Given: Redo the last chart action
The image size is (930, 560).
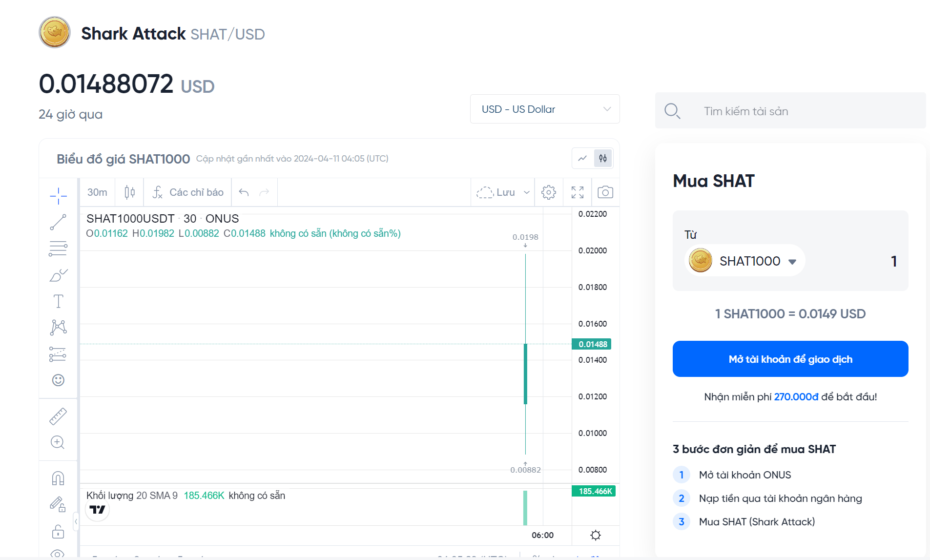Looking at the screenshot, I should (x=264, y=192).
